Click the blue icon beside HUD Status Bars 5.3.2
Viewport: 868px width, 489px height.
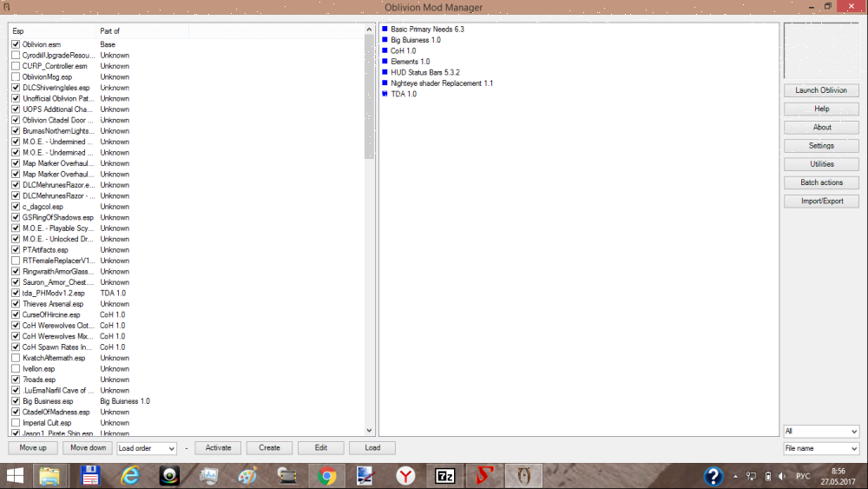pyautogui.click(x=385, y=72)
